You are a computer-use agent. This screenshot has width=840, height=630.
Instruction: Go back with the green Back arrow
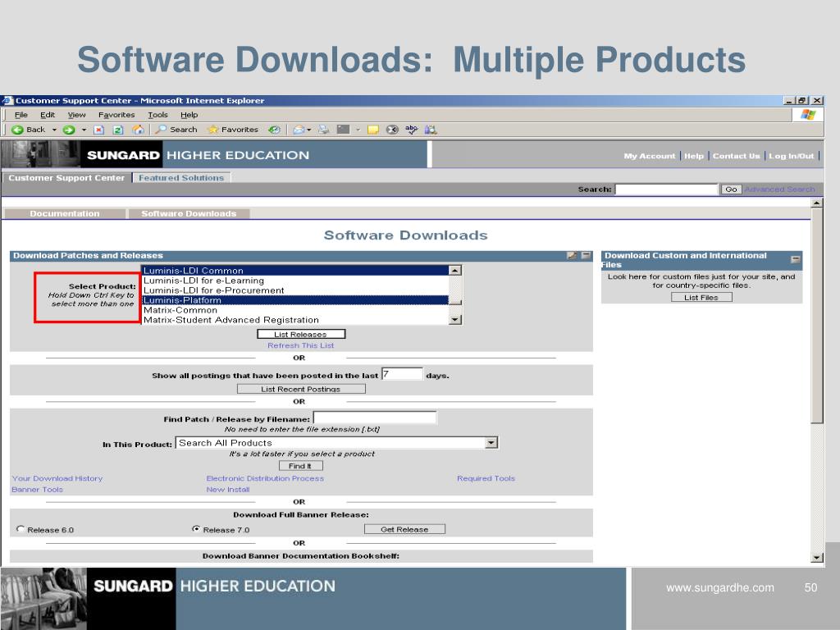pyautogui.click(x=29, y=130)
